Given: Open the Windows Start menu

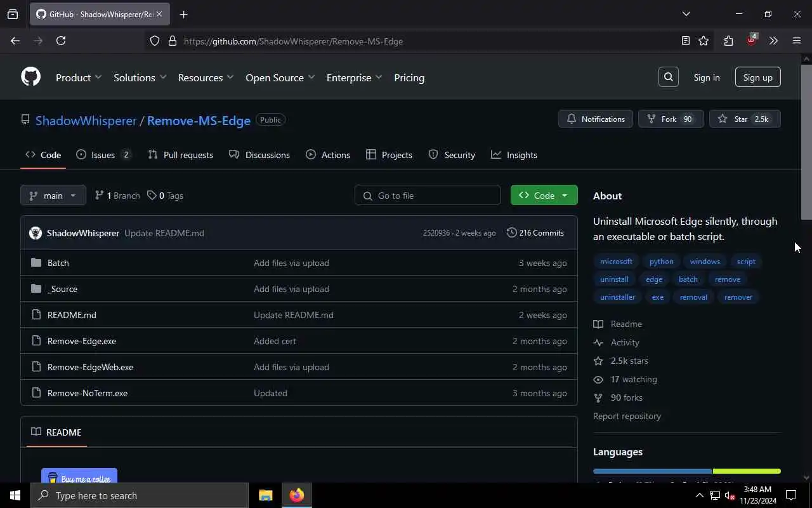Looking at the screenshot, I should point(15,495).
